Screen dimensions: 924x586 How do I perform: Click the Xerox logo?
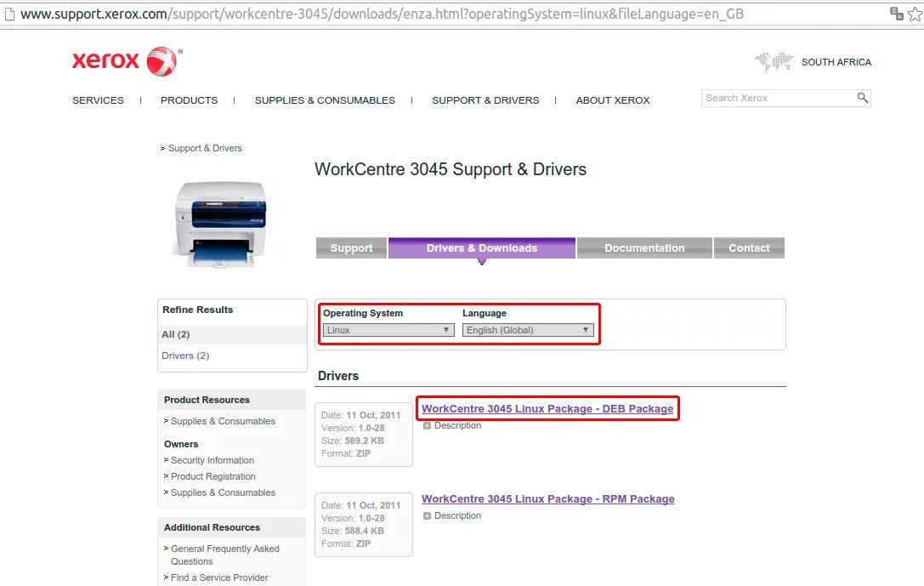126,60
